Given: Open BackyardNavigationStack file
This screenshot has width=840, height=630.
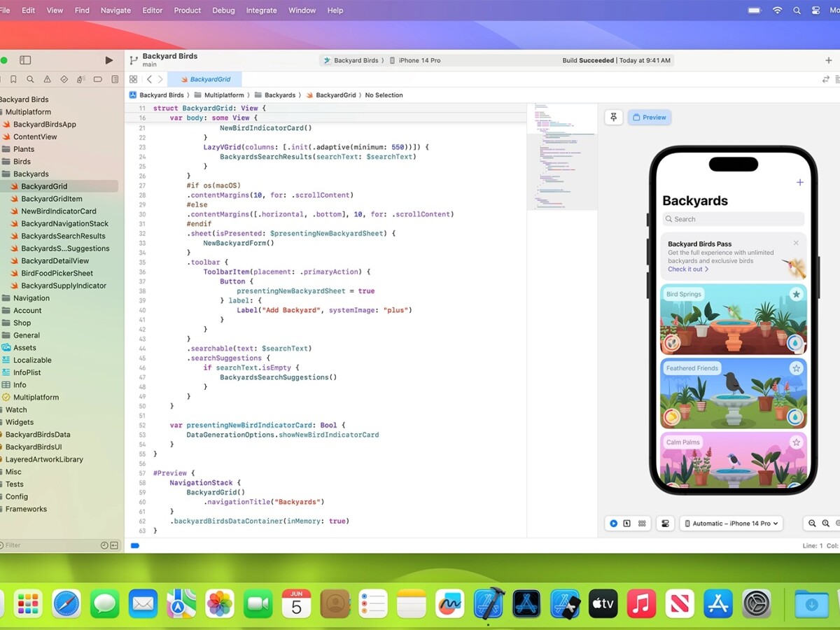Looking at the screenshot, I should click(x=64, y=224).
